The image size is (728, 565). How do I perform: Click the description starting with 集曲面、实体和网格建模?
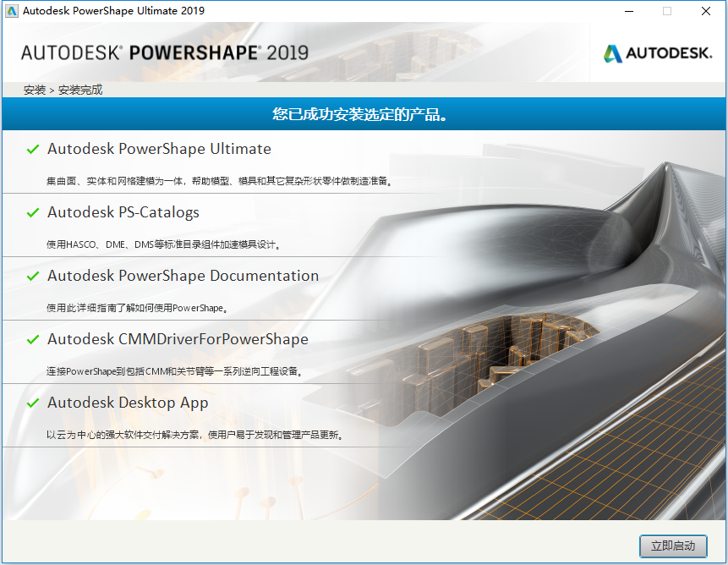click(220, 181)
